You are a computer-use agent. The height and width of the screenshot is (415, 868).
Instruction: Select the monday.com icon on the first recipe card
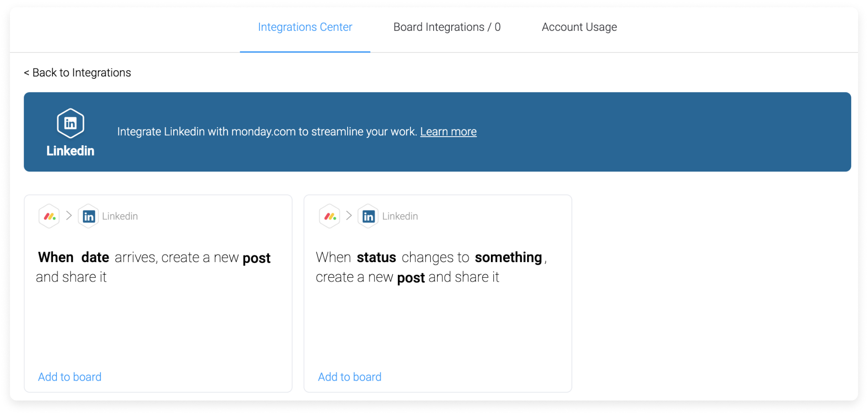49,216
